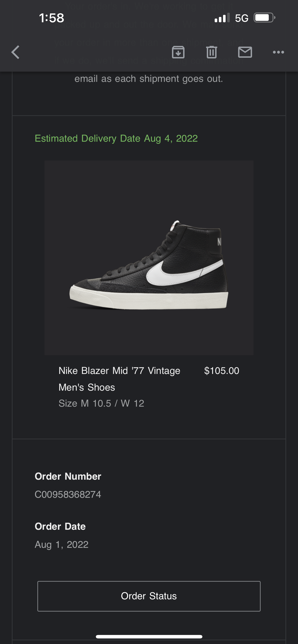The width and height of the screenshot is (298, 644).
Task: Go back using the left chevron
Action: 16,52
